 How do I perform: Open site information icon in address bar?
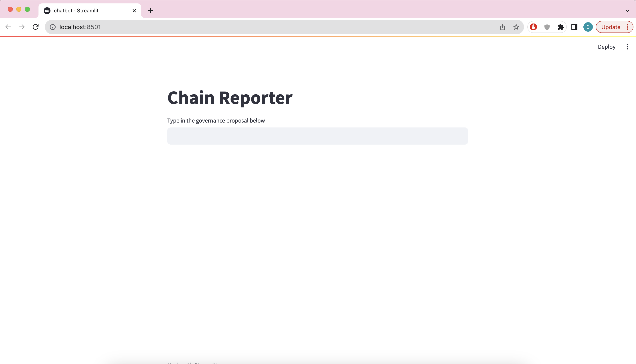(53, 27)
